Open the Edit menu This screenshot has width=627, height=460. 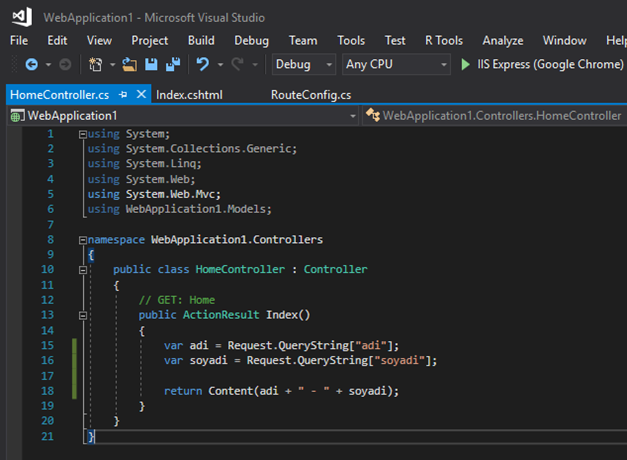click(57, 40)
